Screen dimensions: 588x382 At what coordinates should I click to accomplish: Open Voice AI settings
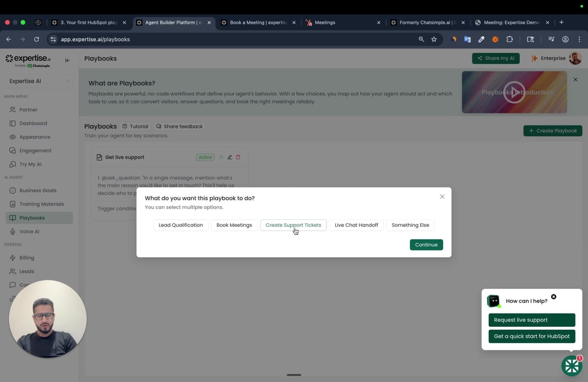29,231
